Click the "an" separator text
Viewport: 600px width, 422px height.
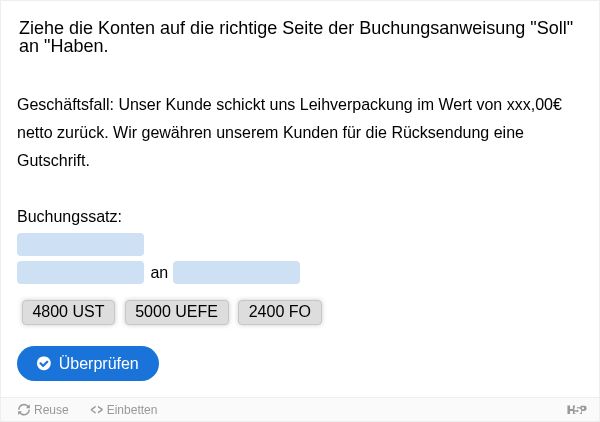point(159,273)
